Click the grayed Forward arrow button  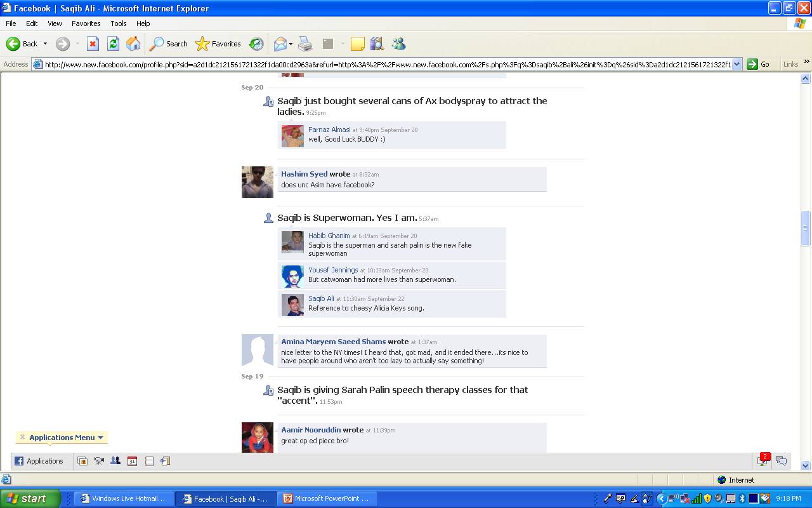tap(63, 44)
